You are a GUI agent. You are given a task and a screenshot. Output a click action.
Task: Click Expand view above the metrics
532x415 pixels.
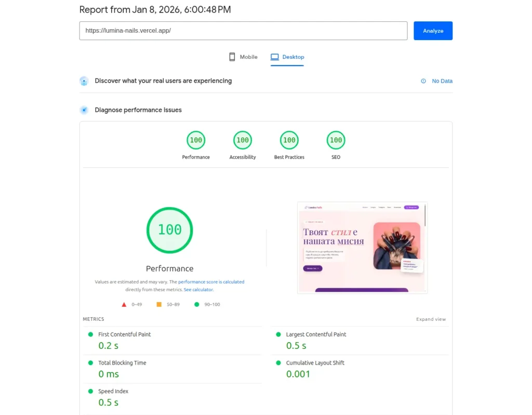[x=431, y=319]
